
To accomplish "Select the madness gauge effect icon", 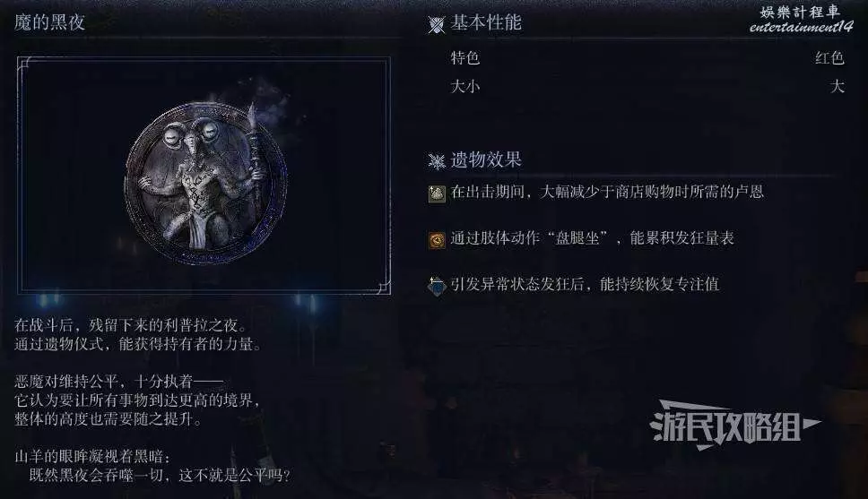I will [x=437, y=239].
